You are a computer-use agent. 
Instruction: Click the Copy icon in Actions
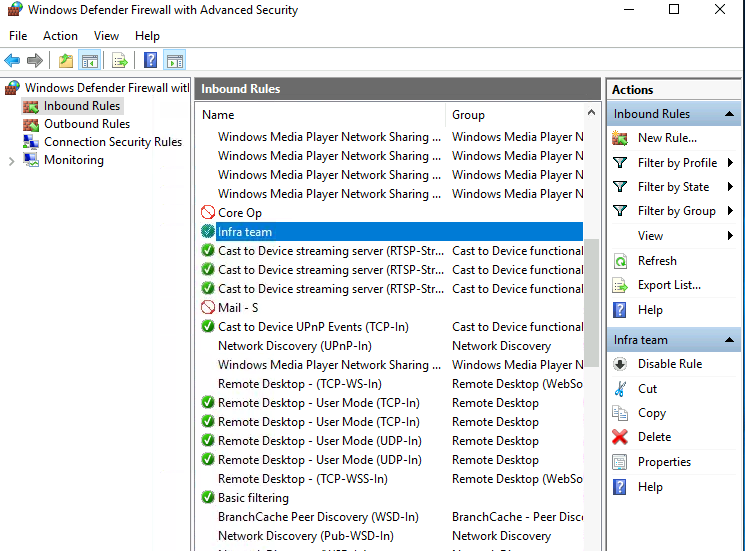tap(620, 413)
